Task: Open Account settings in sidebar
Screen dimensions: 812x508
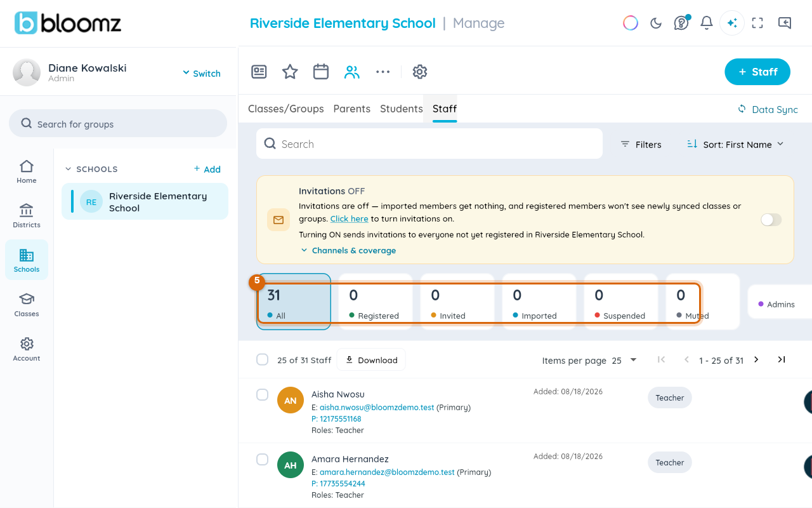Action: [x=27, y=349]
